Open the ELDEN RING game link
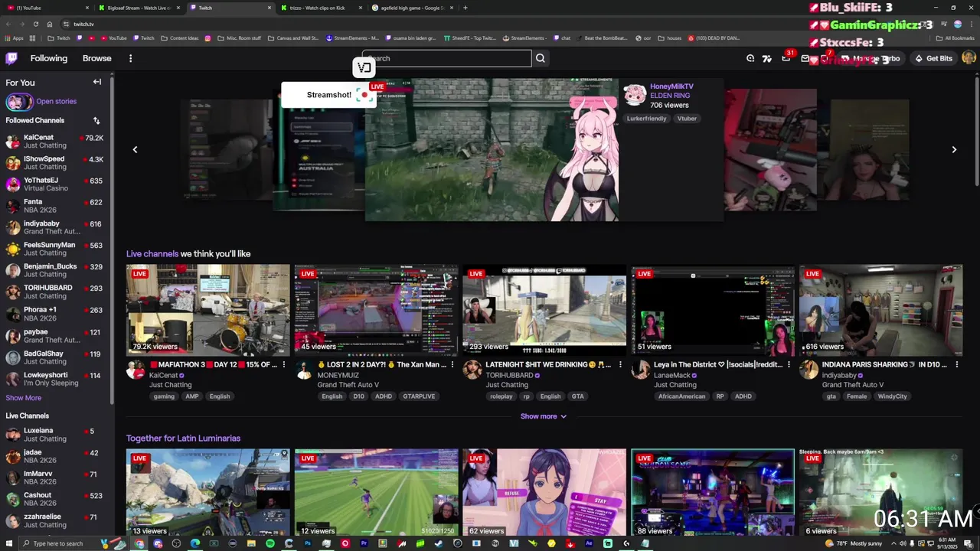The width and height of the screenshot is (980, 551). 670,96
